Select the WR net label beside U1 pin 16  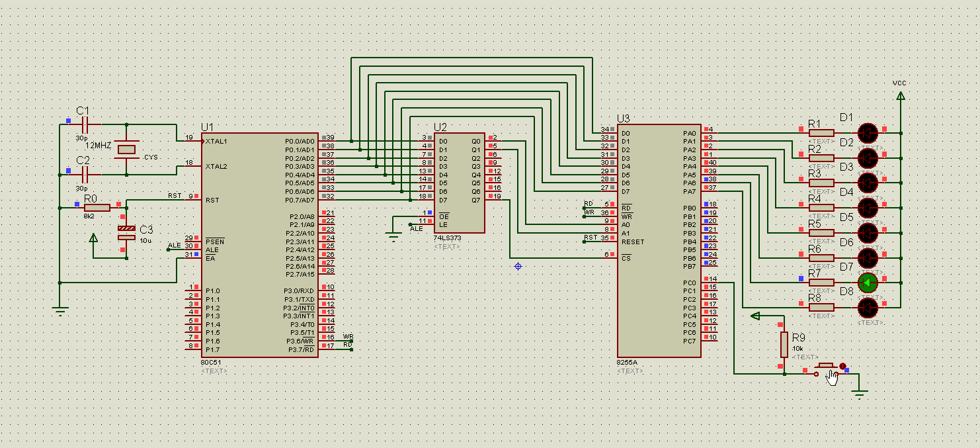coord(348,336)
